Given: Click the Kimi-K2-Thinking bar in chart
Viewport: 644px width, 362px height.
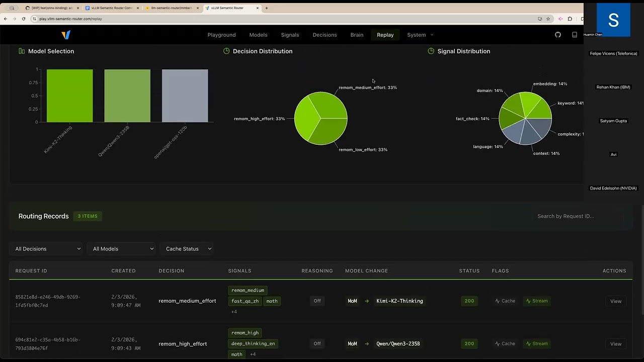Looking at the screenshot, I should [69, 96].
